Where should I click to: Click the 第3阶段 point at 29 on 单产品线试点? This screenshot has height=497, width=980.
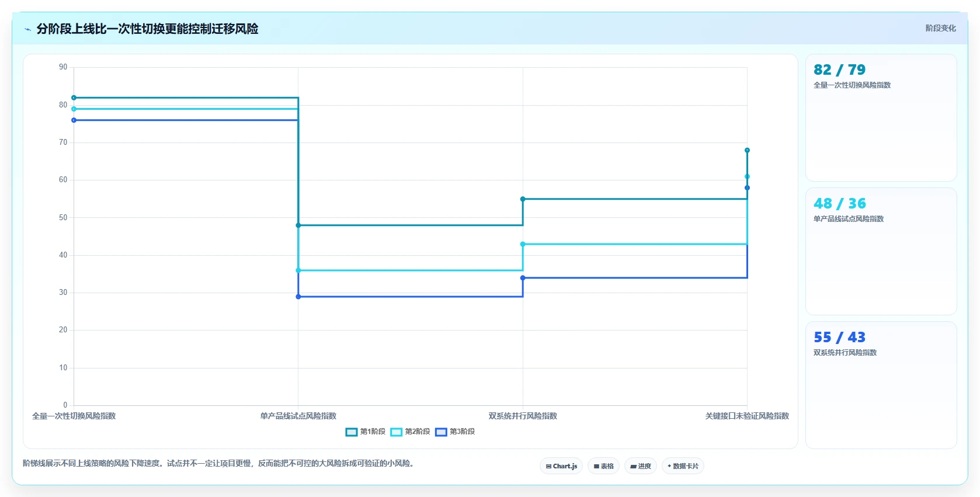pos(298,297)
